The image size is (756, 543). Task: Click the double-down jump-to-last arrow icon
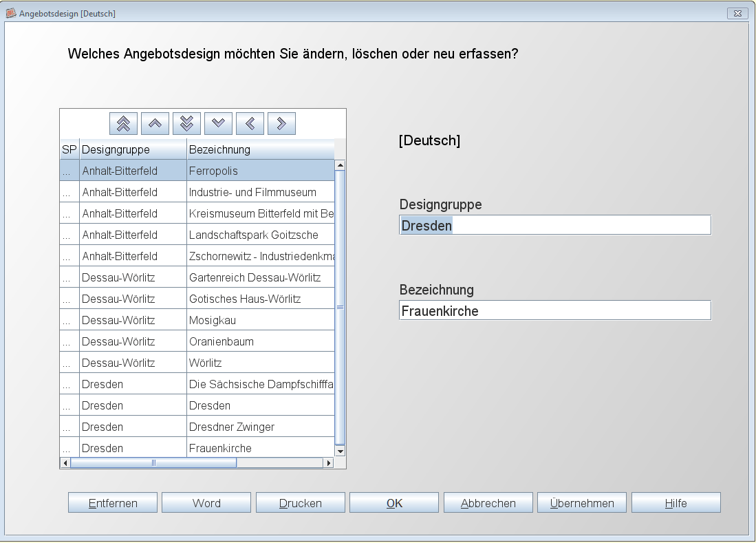click(x=186, y=123)
